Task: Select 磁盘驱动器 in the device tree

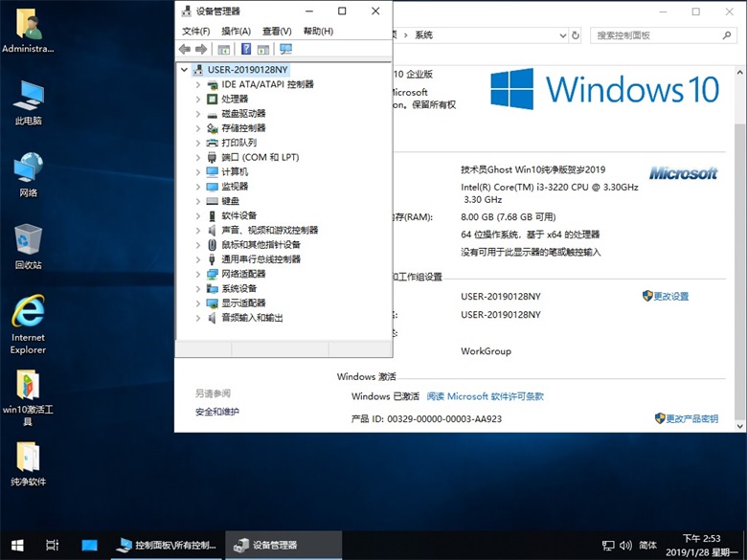Action: (x=243, y=113)
